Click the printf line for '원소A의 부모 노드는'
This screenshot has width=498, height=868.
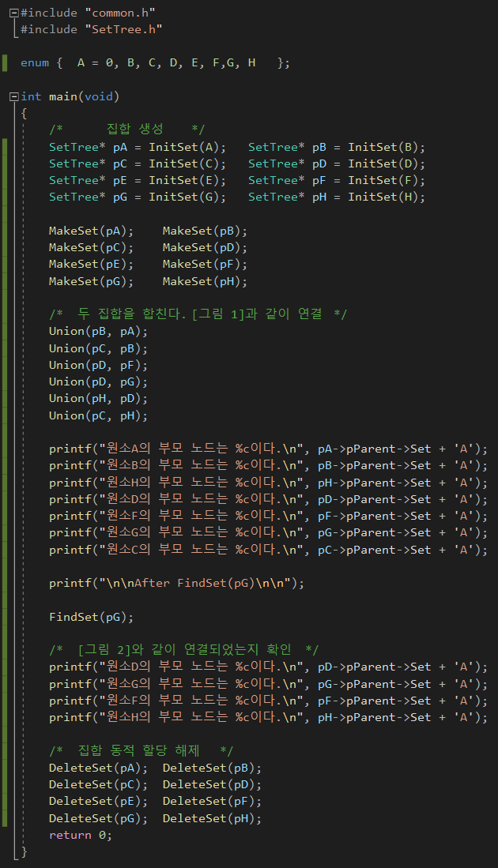tap(269, 449)
